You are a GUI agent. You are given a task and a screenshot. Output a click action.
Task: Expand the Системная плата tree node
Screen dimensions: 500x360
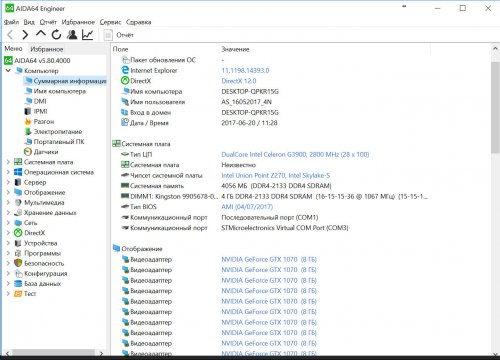(x=8, y=162)
